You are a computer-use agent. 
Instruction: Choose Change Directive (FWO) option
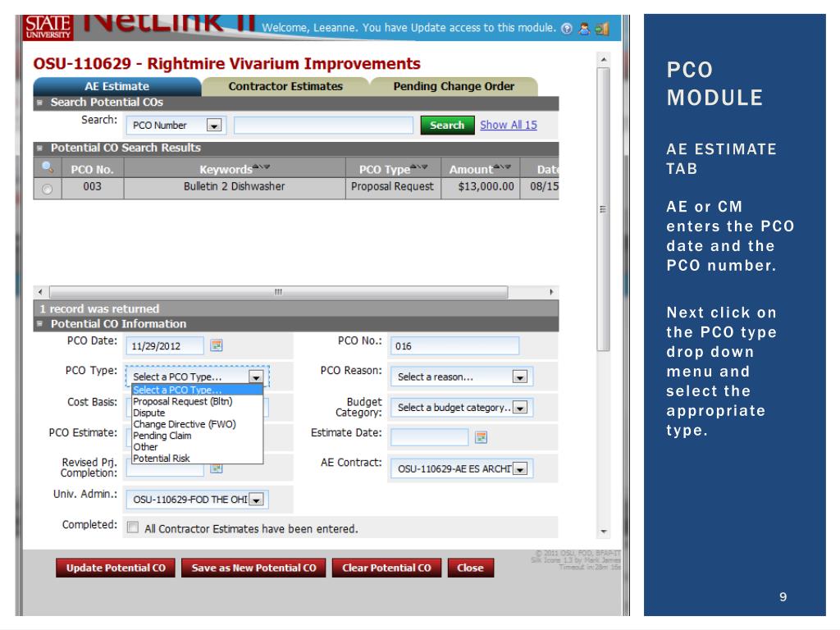tap(197, 424)
